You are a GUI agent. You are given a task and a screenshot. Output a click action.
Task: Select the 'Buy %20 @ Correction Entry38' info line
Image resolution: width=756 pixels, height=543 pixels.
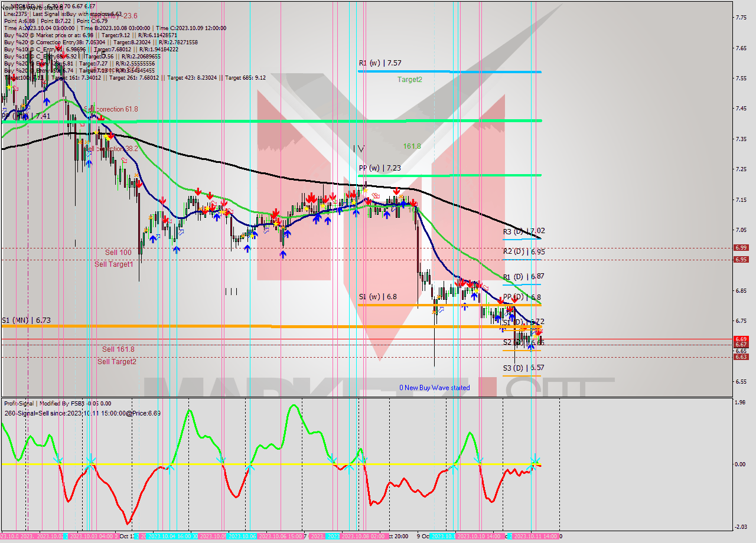[x=100, y=42]
